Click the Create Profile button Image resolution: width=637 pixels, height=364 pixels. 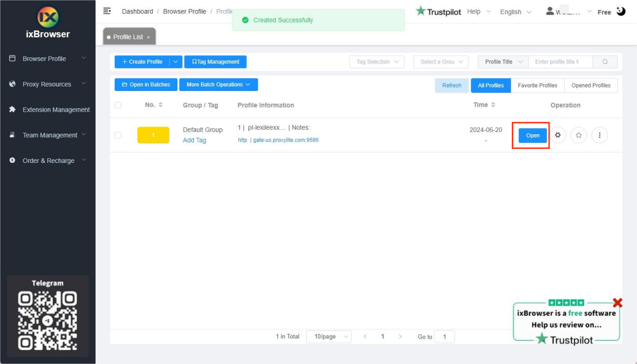[142, 62]
